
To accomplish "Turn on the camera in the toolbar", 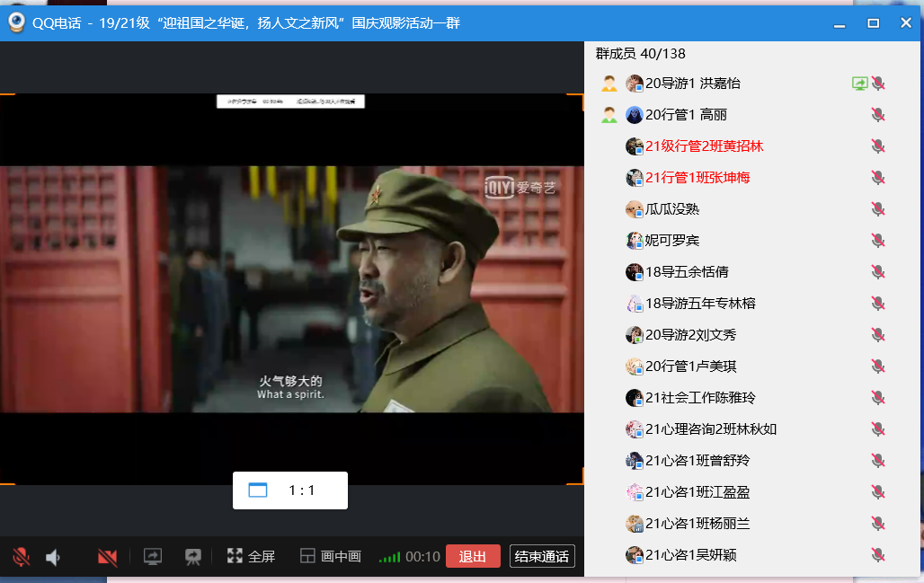I will (108, 557).
